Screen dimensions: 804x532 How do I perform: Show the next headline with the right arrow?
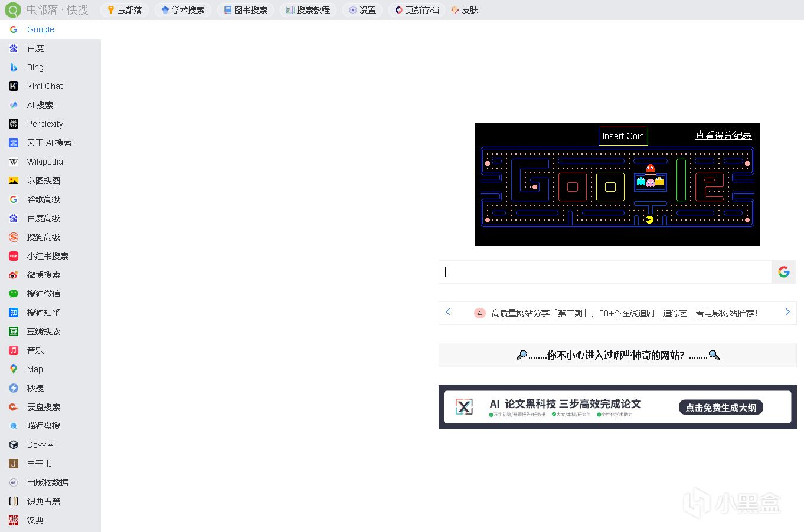(x=787, y=312)
